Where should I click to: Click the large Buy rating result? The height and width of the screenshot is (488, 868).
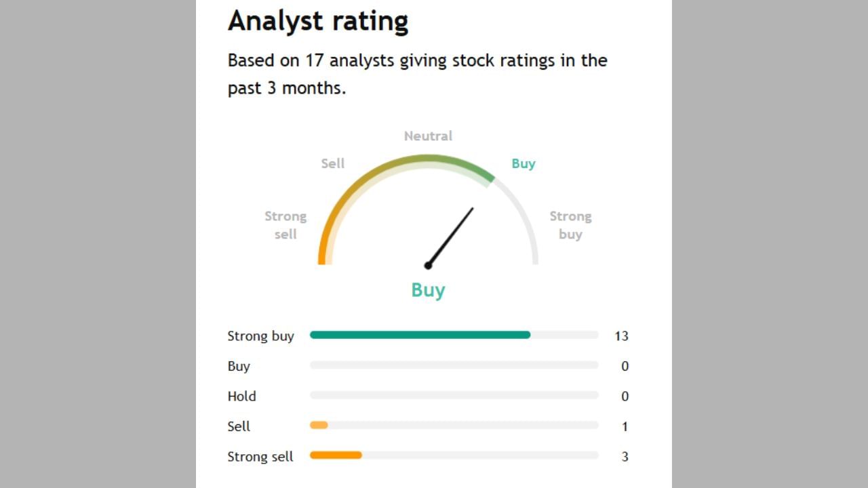[x=428, y=290]
